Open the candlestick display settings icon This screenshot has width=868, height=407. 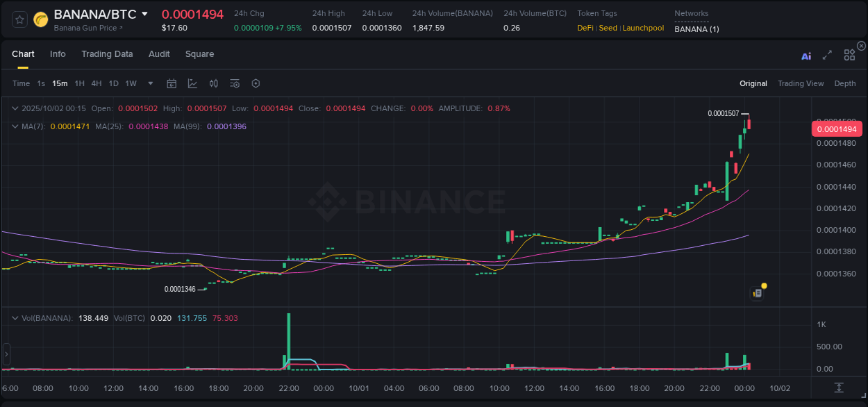(213, 83)
